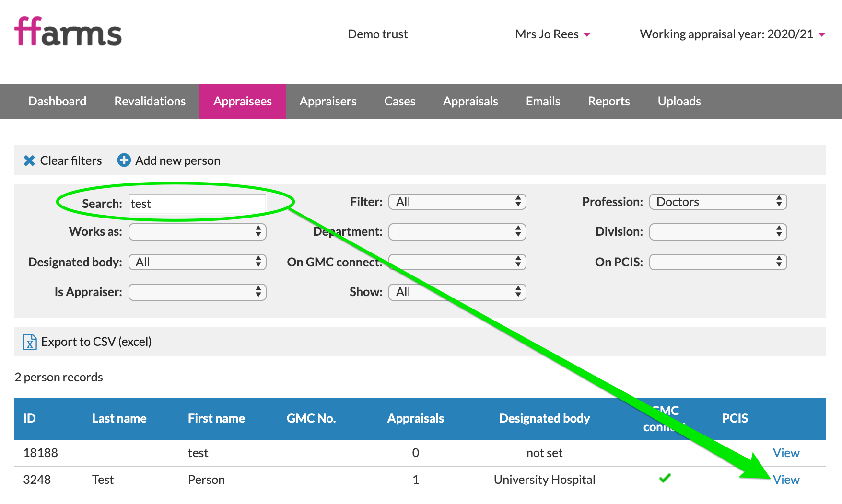The height and width of the screenshot is (504, 842).
Task: Open the Is Appraiser dropdown
Action: (x=197, y=292)
